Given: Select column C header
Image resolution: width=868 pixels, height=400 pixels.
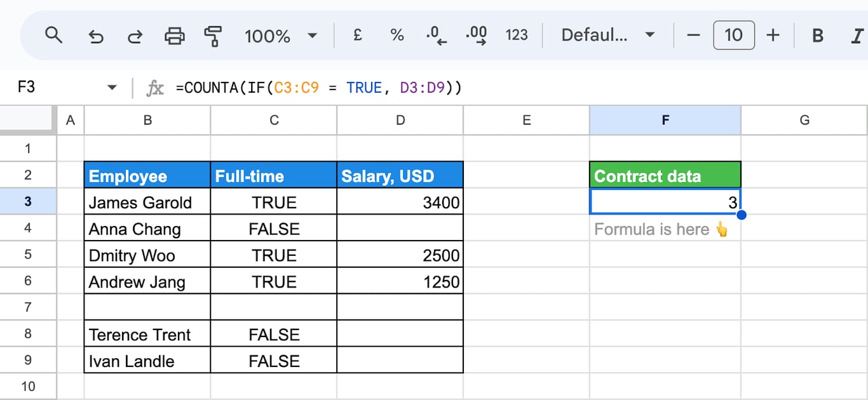Looking at the screenshot, I should [x=274, y=120].
